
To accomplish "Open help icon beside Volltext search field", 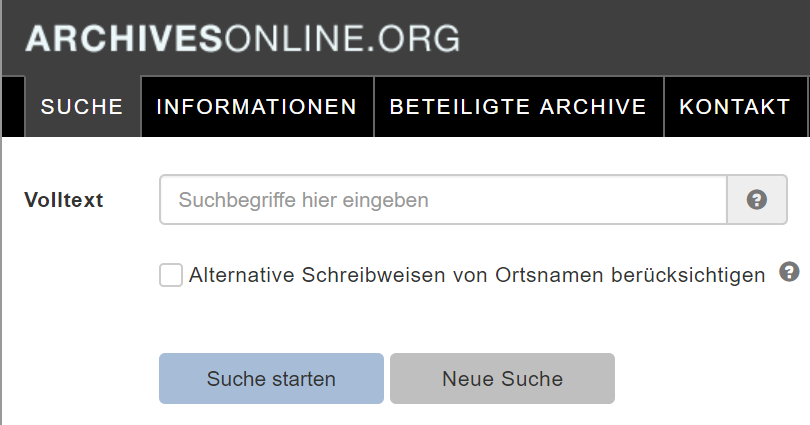I will pos(757,200).
